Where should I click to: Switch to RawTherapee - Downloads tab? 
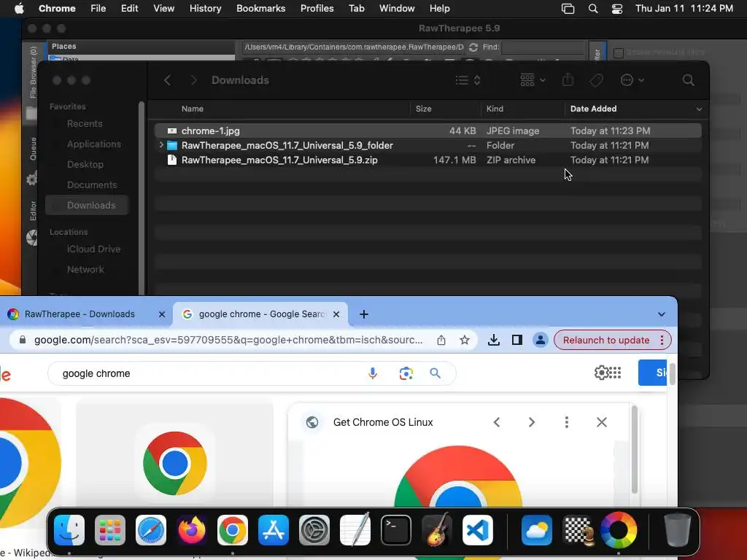tap(80, 314)
